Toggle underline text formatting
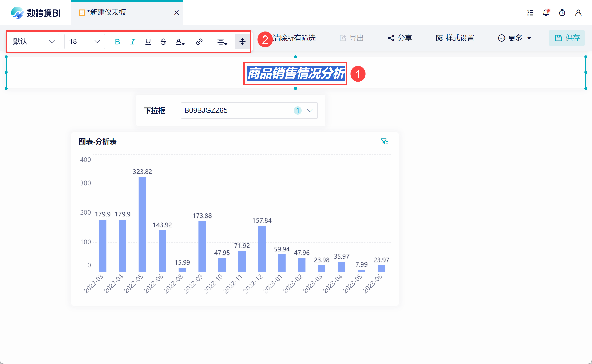 click(x=148, y=42)
